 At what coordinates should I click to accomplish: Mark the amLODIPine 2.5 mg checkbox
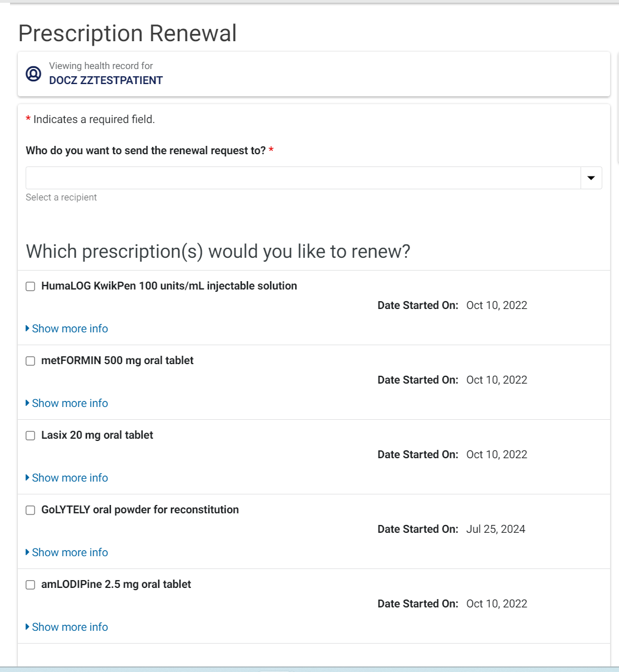tap(31, 585)
